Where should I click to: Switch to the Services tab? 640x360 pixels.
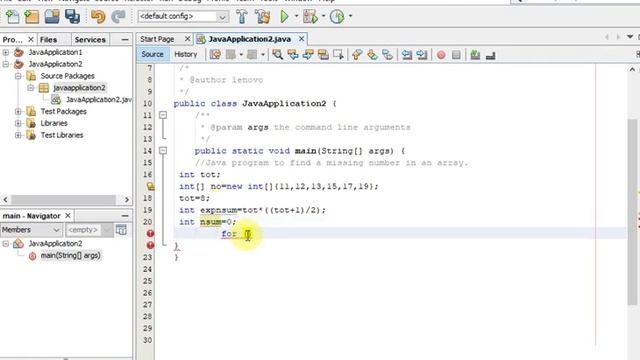(90, 40)
